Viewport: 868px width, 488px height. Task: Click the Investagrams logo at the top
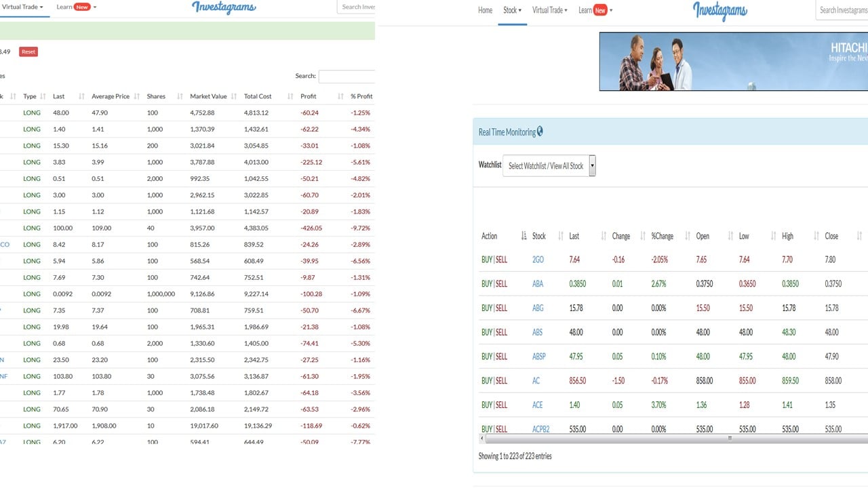click(x=719, y=11)
